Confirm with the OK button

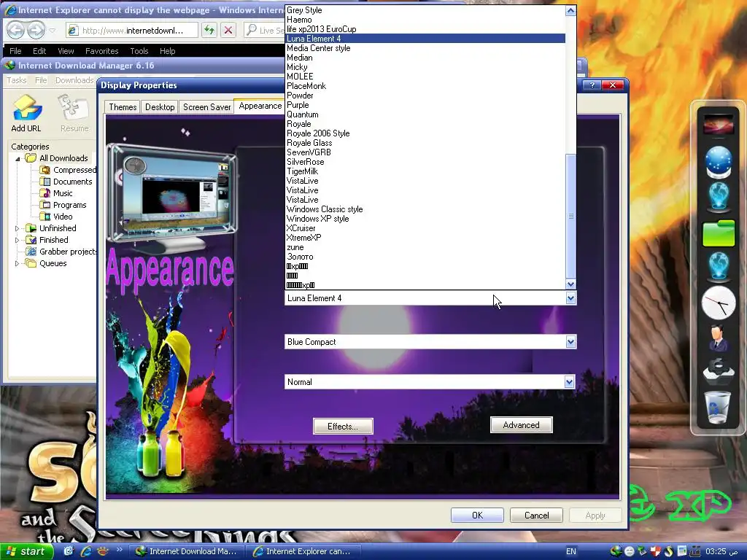coord(477,516)
